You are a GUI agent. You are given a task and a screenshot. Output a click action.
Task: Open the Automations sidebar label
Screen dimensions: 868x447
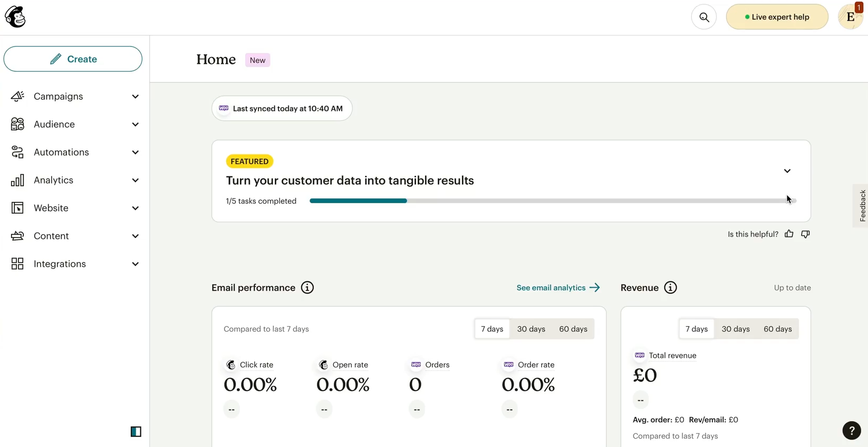coord(61,152)
